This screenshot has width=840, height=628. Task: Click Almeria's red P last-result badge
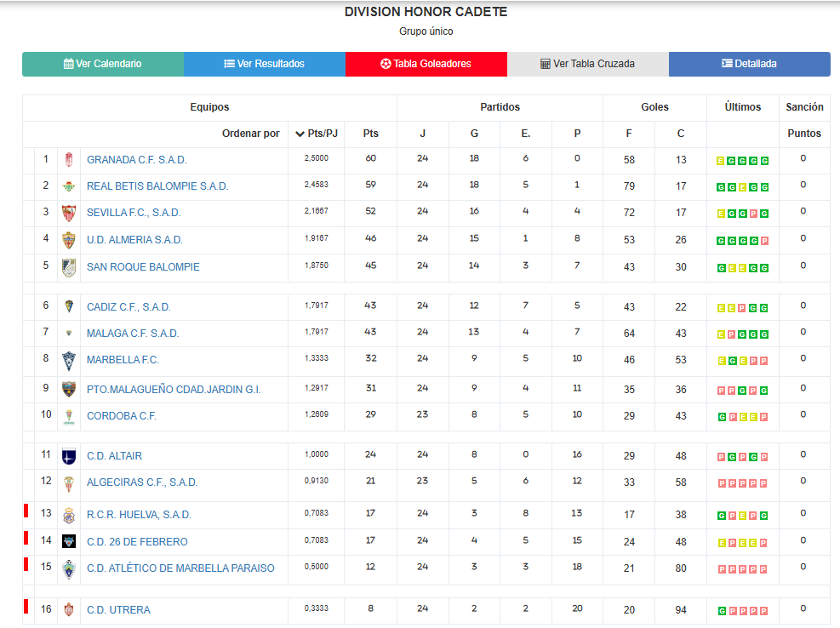764,241
